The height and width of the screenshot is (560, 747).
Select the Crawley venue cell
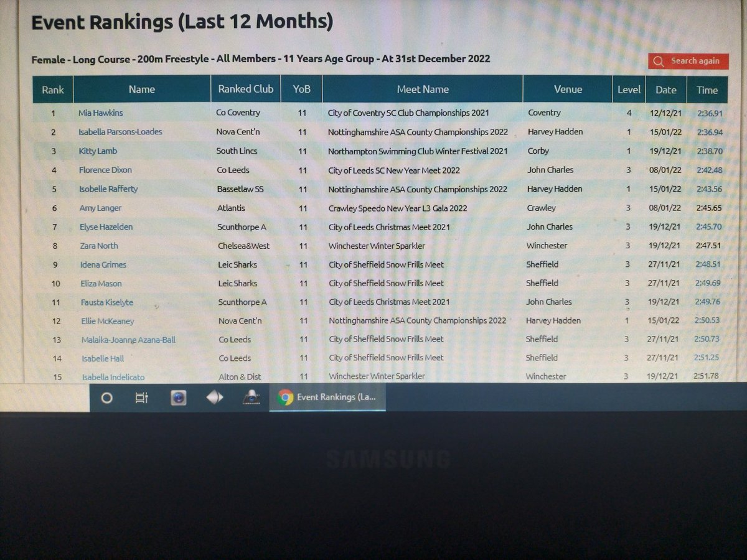tap(542, 208)
